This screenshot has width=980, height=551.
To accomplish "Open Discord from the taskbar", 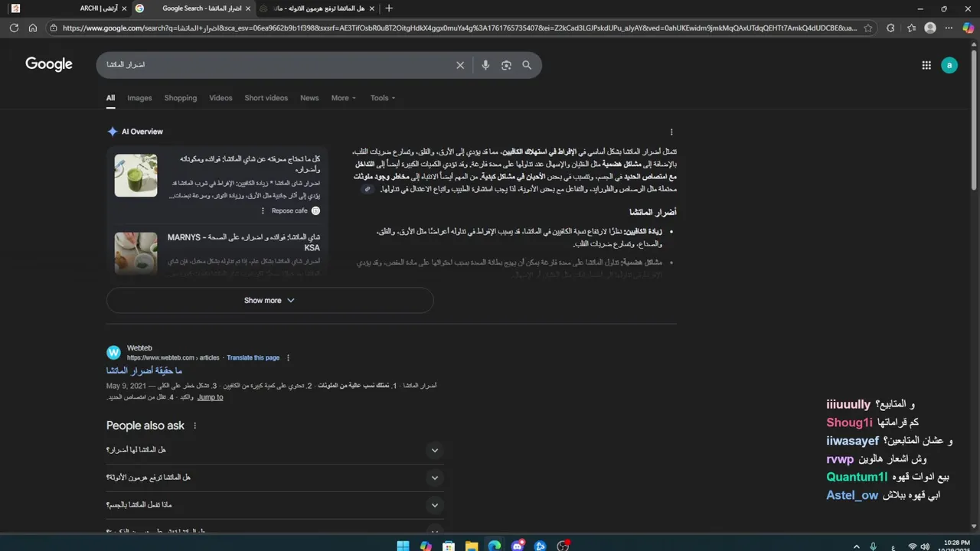I will [518, 546].
